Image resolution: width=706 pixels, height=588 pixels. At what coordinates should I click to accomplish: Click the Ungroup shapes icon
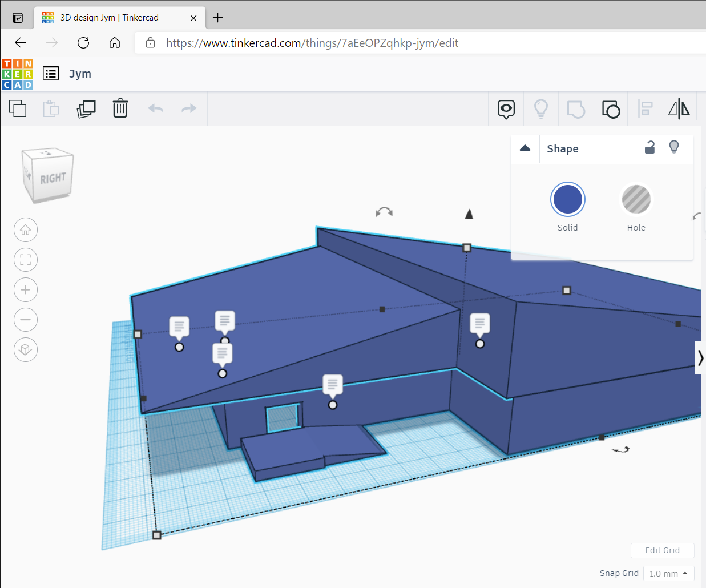click(611, 109)
